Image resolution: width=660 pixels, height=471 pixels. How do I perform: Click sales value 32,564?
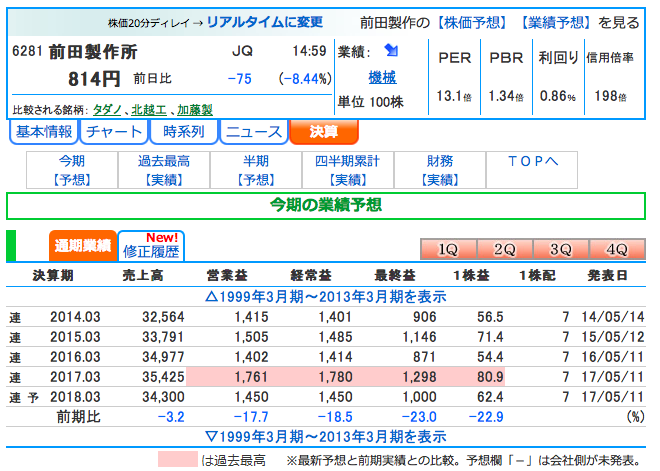tap(163, 317)
